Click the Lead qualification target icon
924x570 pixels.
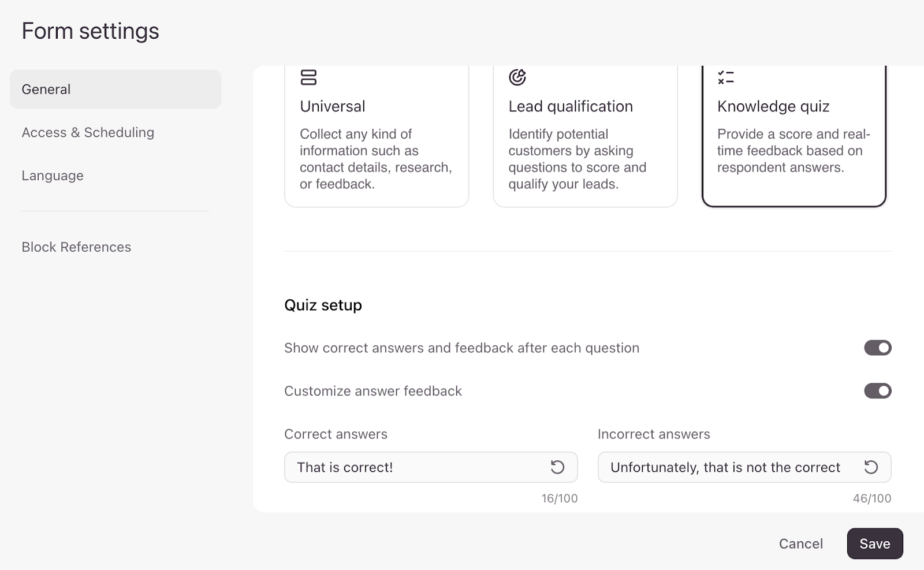tap(517, 77)
